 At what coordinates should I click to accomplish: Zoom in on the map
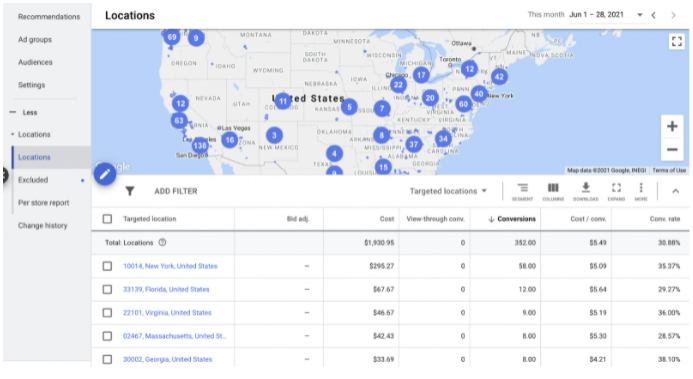pos(672,126)
